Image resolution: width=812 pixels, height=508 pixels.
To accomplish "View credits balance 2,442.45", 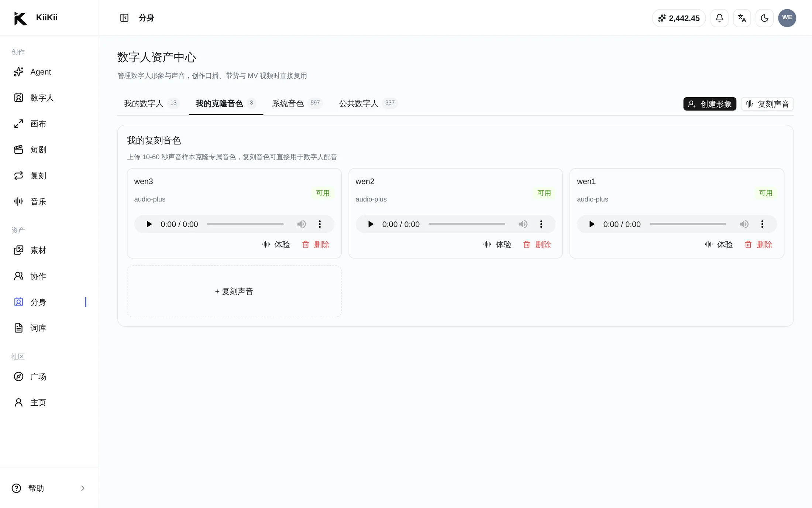I will coord(679,18).
